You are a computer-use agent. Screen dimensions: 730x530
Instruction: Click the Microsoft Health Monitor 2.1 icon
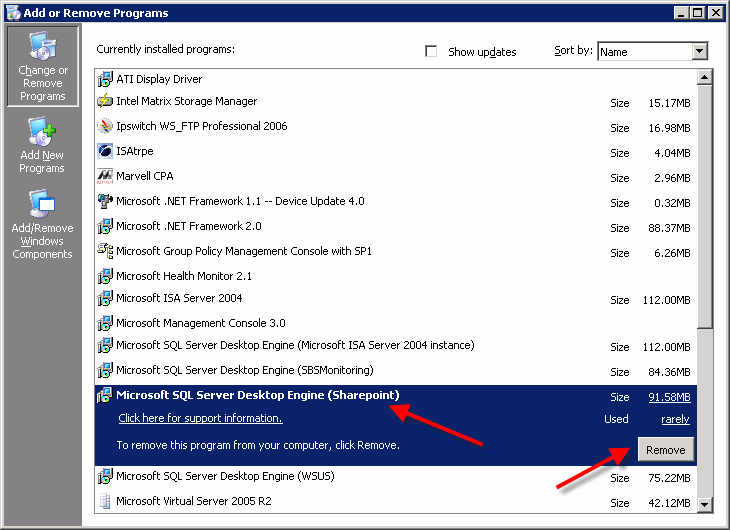point(105,276)
